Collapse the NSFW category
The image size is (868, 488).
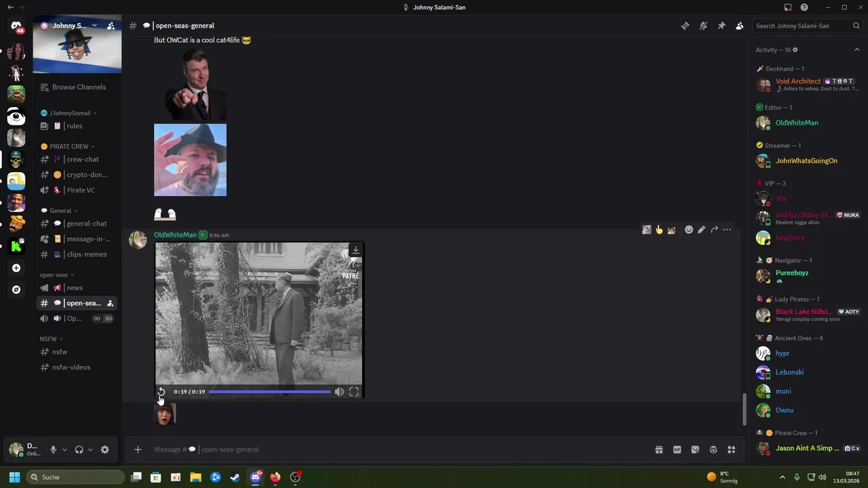[51, 339]
